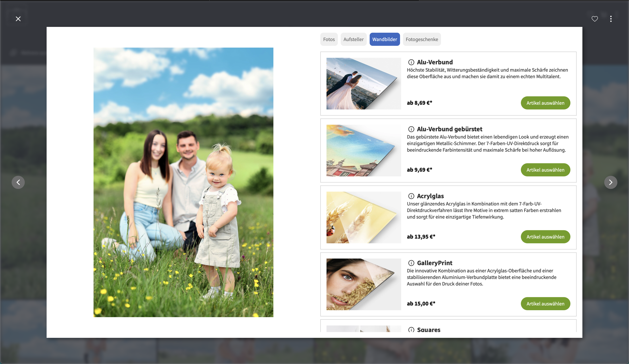Switch to the Aufsteller tab
The width and height of the screenshot is (629, 364).
pyautogui.click(x=353, y=39)
